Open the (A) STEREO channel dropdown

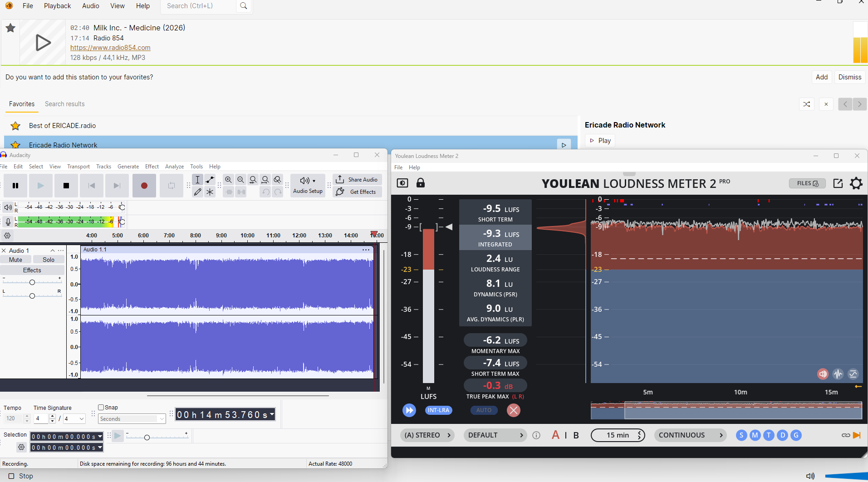427,435
